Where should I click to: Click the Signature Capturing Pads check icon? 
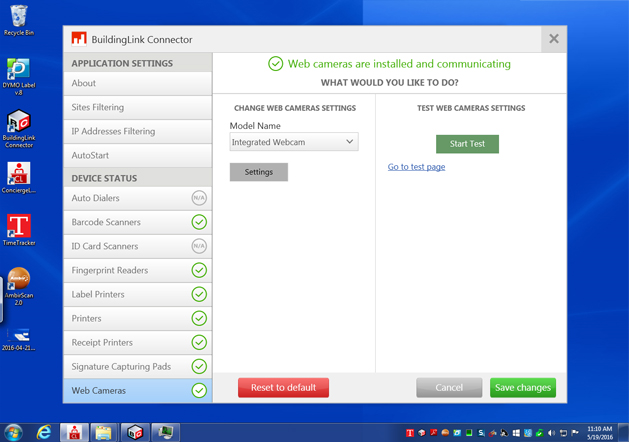(x=199, y=366)
